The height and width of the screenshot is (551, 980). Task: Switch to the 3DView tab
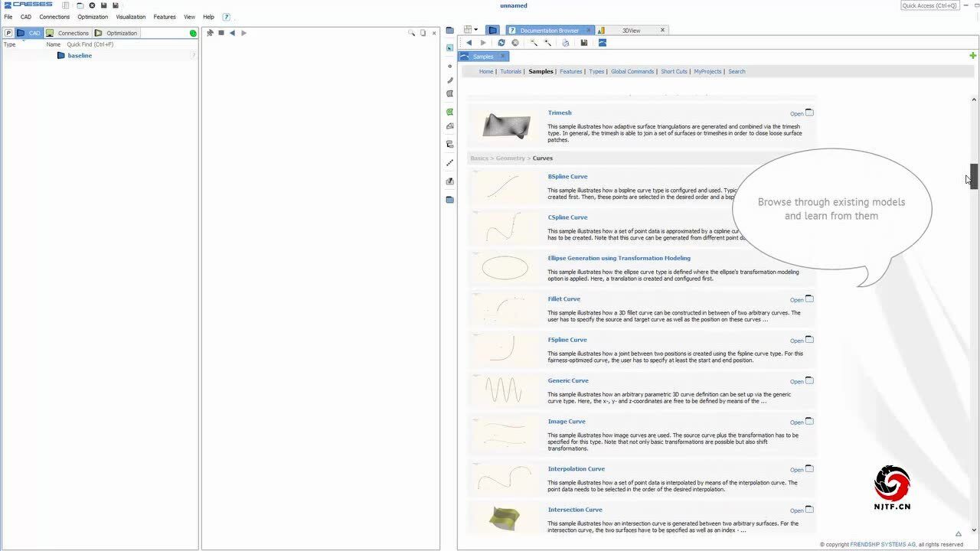[x=630, y=30]
